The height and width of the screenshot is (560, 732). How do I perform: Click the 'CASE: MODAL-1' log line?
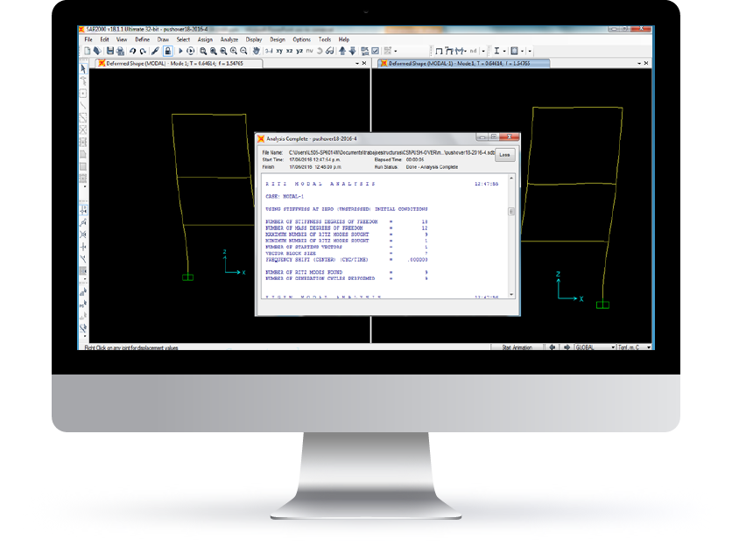click(x=285, y=197)
